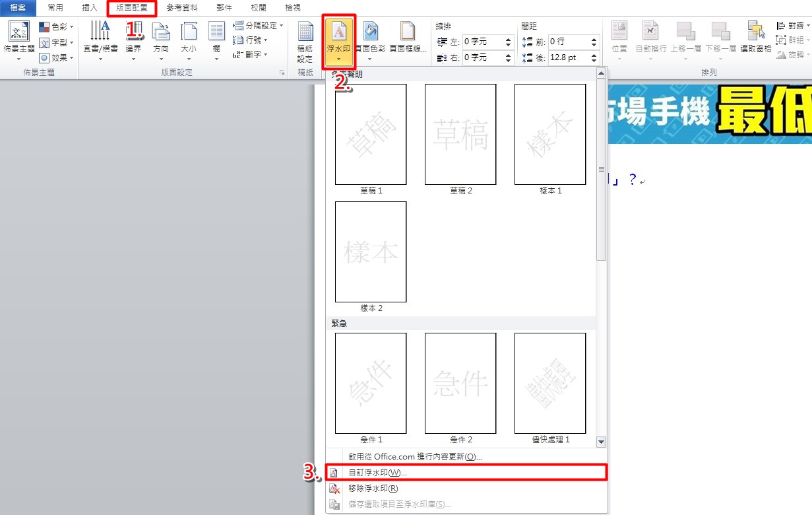Screen dimensions: 812x515
Task: Switch to the 參考資料 ribbon tab
Action: point(182,8)
